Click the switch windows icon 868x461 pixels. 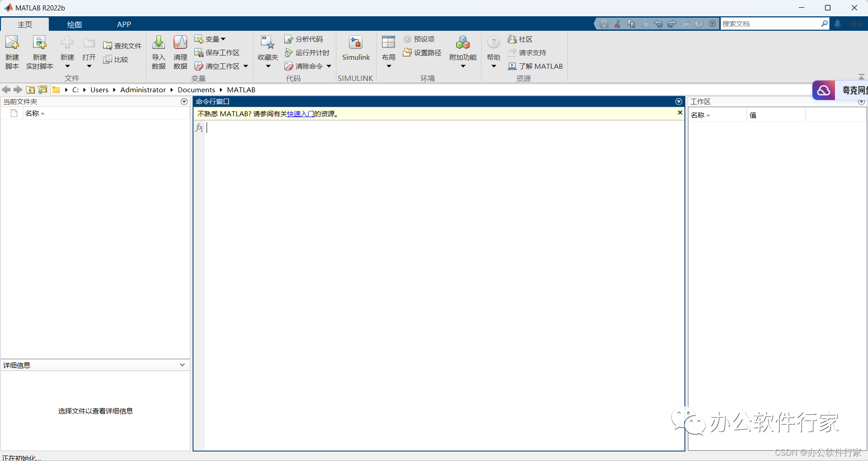pyautogui.click(x=685, y=24)
